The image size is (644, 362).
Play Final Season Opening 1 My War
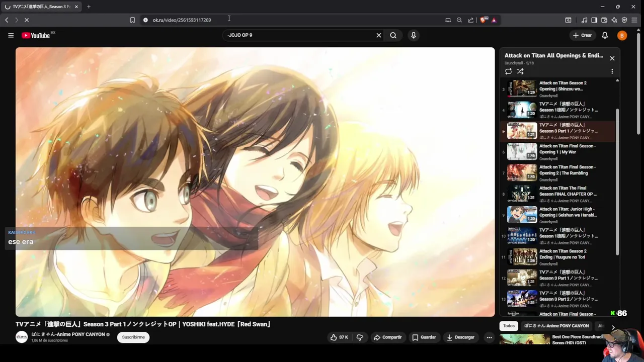tap(557, 152)
